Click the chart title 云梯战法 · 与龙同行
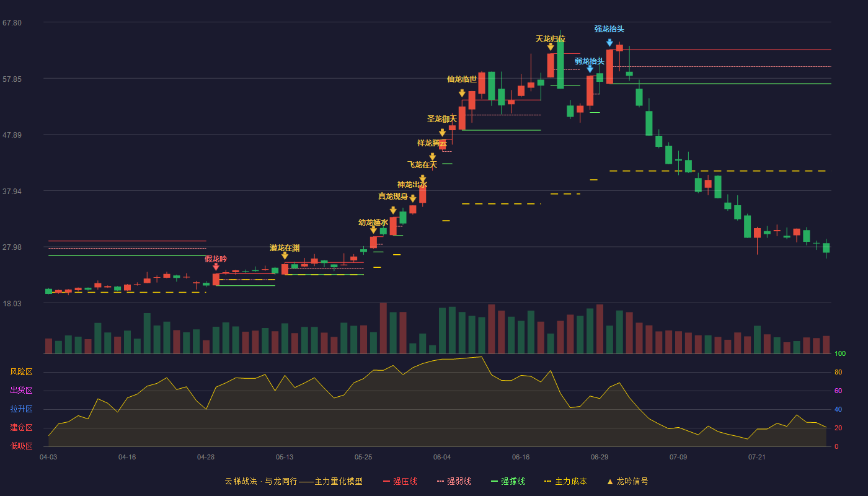This screenshot has height=496, width=868. click(x=260, y=481)
